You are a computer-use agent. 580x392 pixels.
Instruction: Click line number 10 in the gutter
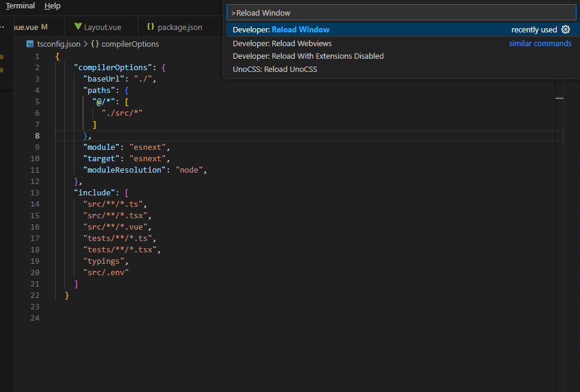pyautogui.click(x=35, y=158)
